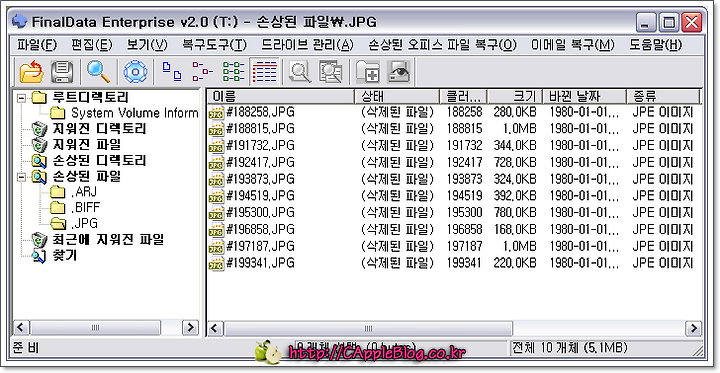This screenshot has height=373, width=720.
Task: Select file #195300.JPG
Action: 260,212
